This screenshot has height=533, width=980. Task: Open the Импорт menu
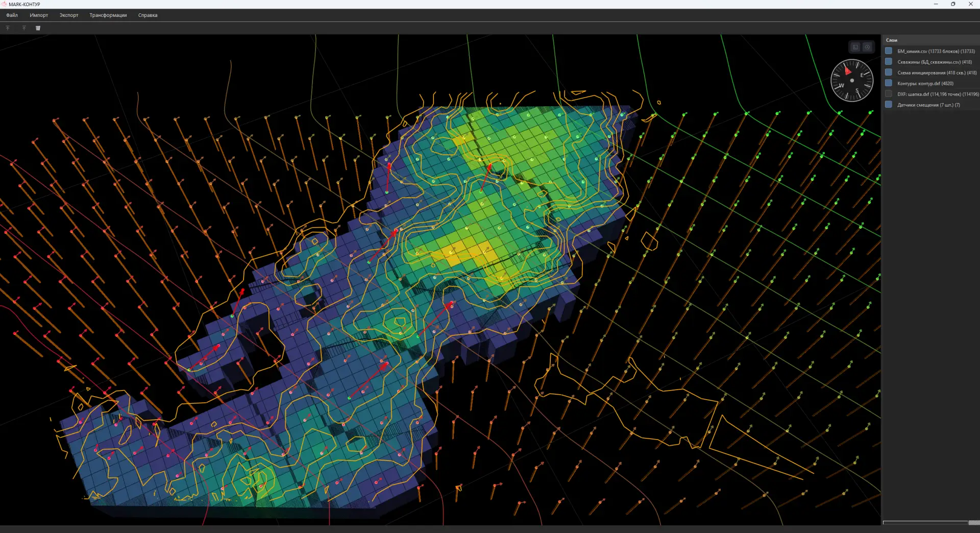[39, 15]
